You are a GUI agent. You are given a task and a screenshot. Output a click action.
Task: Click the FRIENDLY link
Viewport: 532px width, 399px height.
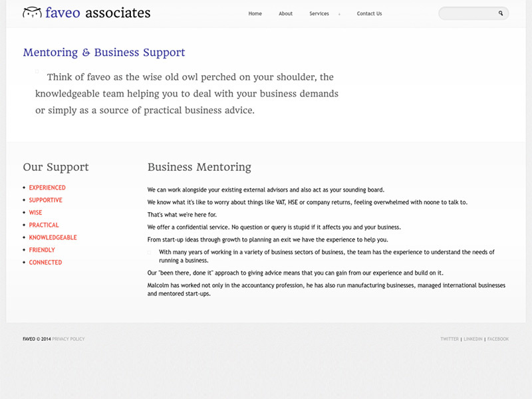(42, 250)
